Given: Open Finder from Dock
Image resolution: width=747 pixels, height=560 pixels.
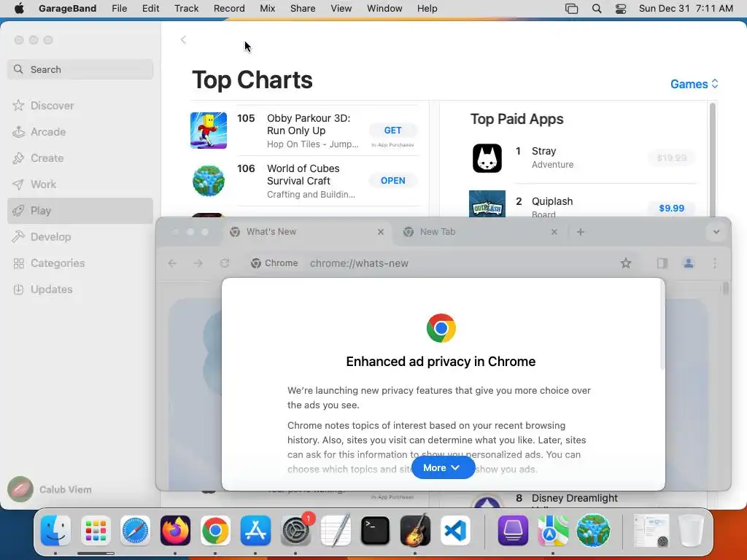Looking at the screenshot, I should pyautogui.click(x=55, y=531).
